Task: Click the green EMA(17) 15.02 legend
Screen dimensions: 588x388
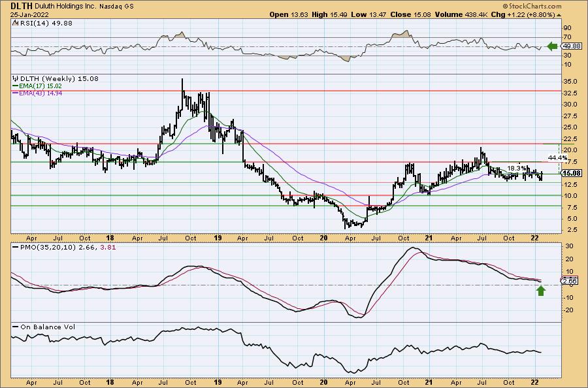Action: coord(37,86)
